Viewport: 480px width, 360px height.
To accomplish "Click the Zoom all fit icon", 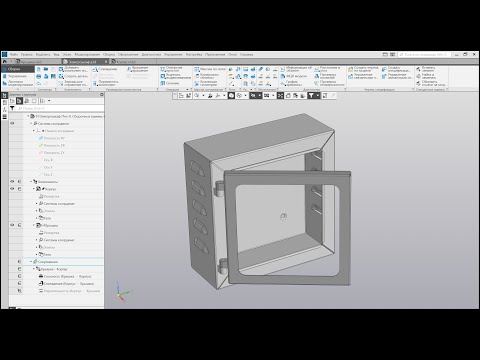I will (280, 96).
